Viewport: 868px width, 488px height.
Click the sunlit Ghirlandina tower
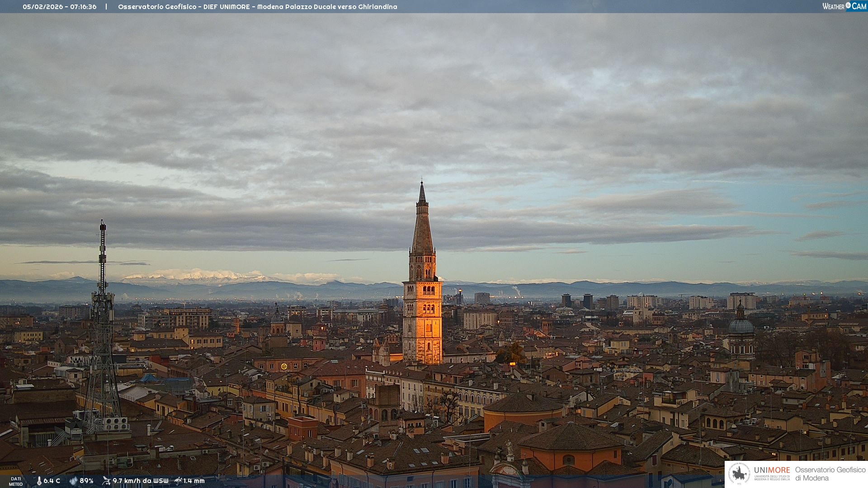[423, 321]
